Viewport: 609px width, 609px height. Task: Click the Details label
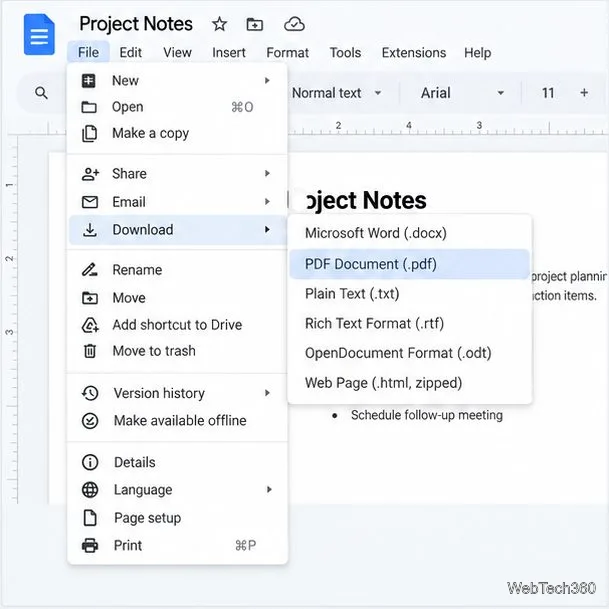pyautogui.click(x=135, y=462)
